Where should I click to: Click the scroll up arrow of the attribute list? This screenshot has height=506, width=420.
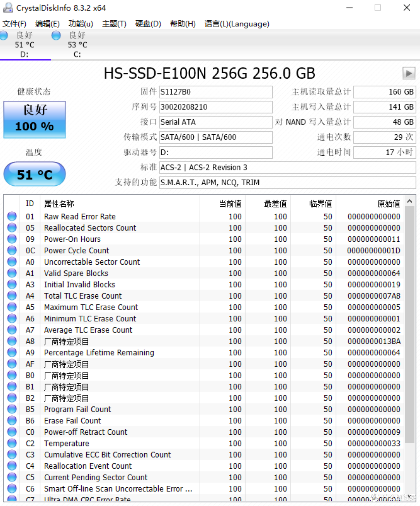pos(409,201)
